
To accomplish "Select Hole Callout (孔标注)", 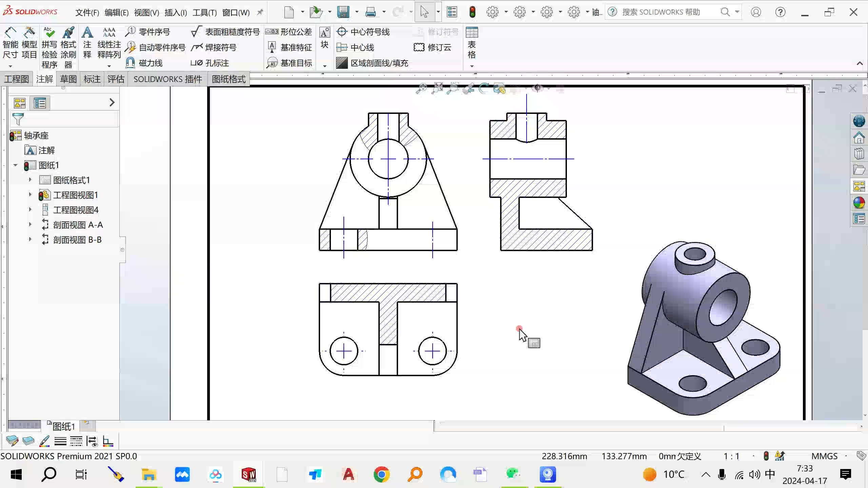I will (210, 63).
